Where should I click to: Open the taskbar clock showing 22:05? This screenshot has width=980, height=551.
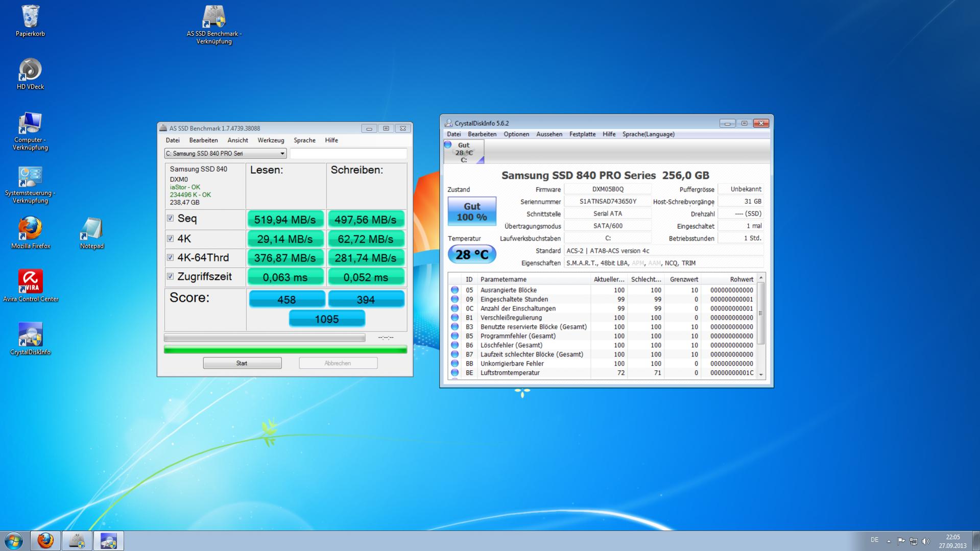click(x=952, y=541)
